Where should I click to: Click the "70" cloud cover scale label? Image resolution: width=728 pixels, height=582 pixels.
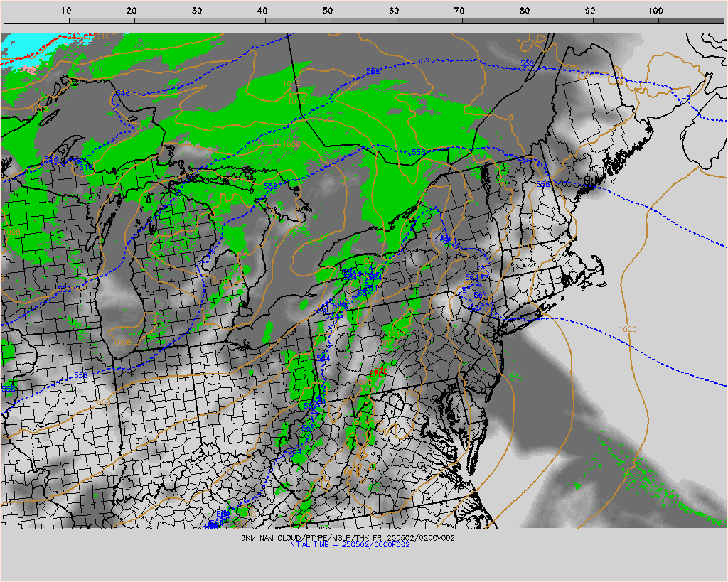459,11
